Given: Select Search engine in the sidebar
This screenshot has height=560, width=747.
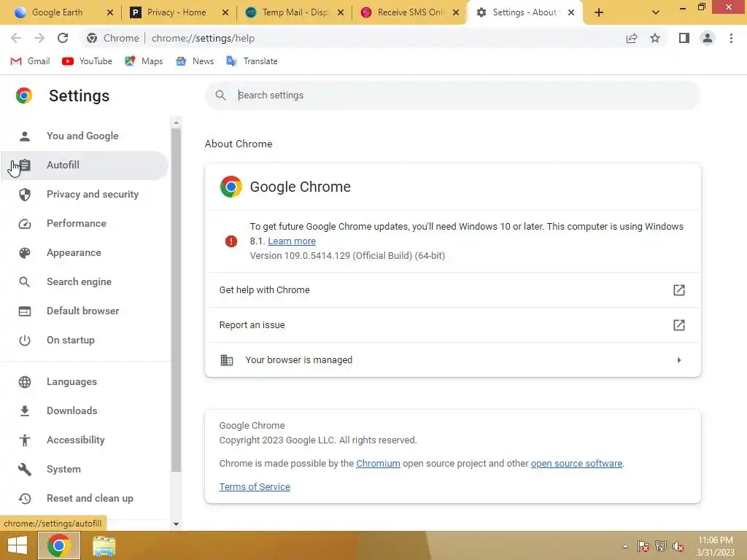Looking at the screenshot, I should click(85, 281).
